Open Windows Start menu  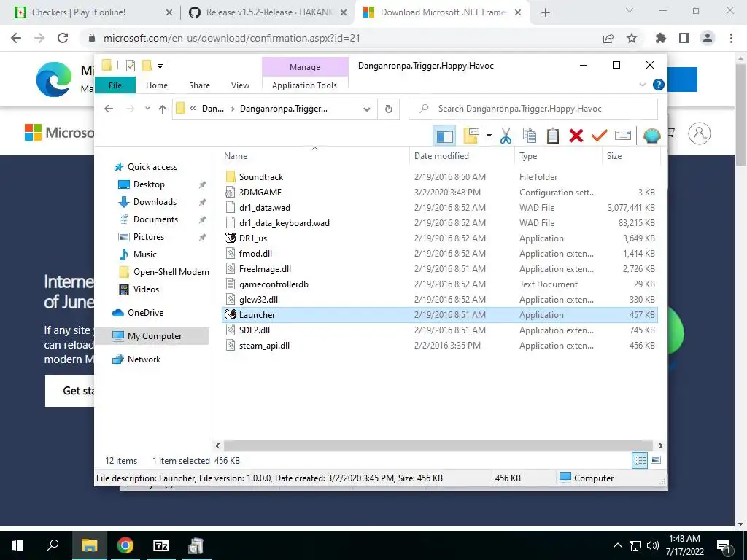coord(18,545)
